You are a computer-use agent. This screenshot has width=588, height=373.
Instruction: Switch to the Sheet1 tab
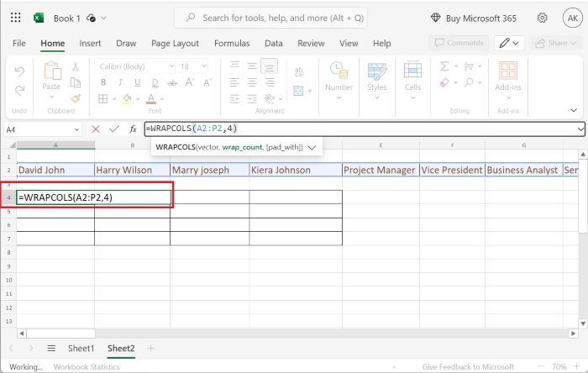coord(81,349)
